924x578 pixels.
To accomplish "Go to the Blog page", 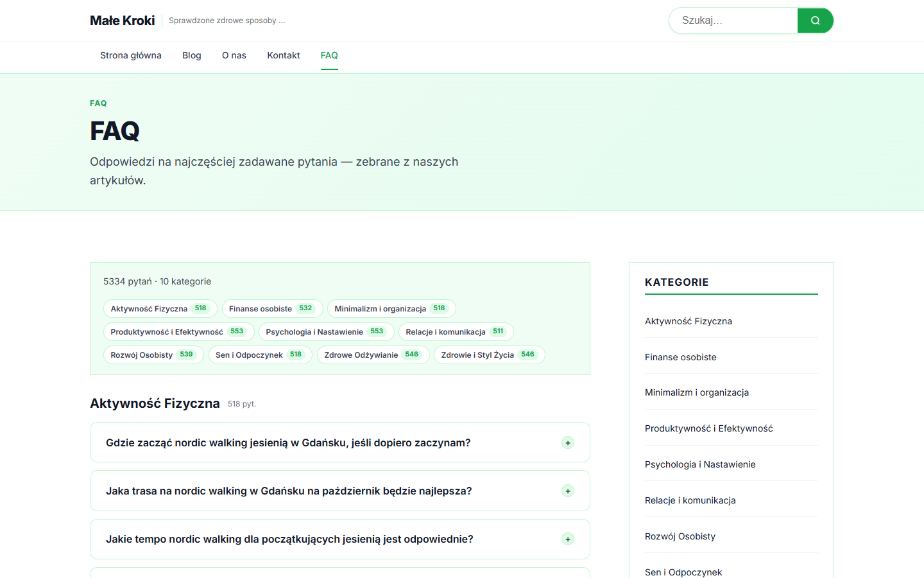I will 192,55.
